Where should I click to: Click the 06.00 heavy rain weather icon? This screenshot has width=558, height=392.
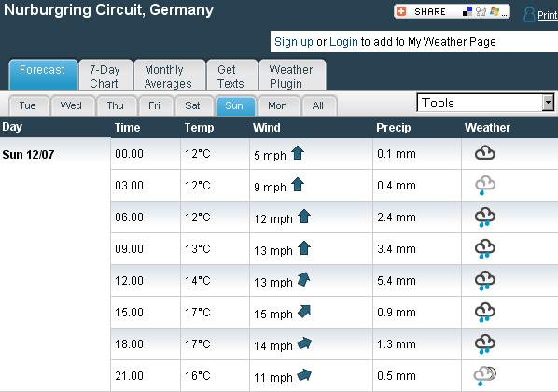pyautogui.click(x=485, y=217)
